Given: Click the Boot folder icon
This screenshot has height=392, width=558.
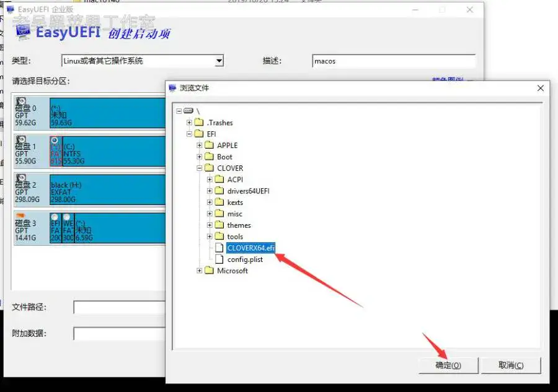Looking at the screenshot, I should coord(210,157).
